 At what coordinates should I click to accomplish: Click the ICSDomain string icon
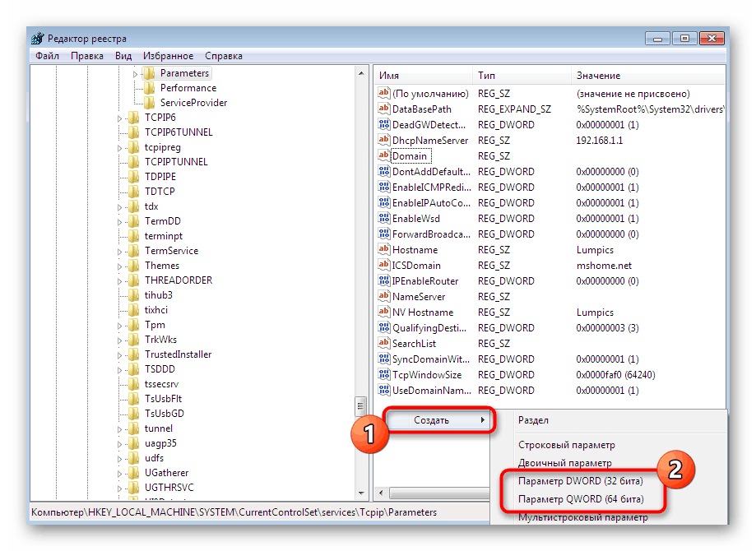click(x=384, y=265)
